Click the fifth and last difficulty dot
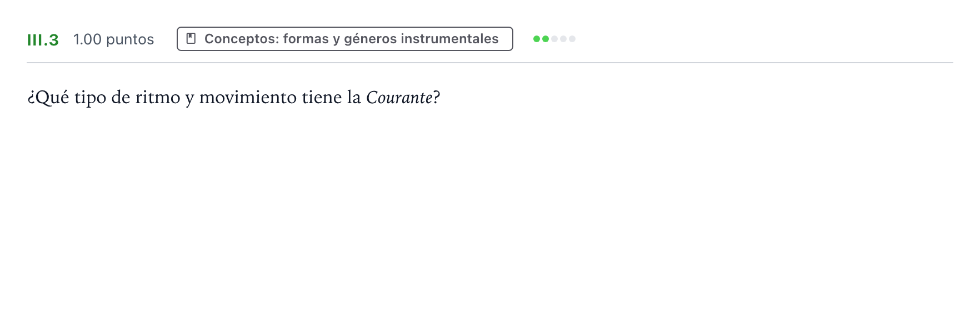 coord(572,39)
